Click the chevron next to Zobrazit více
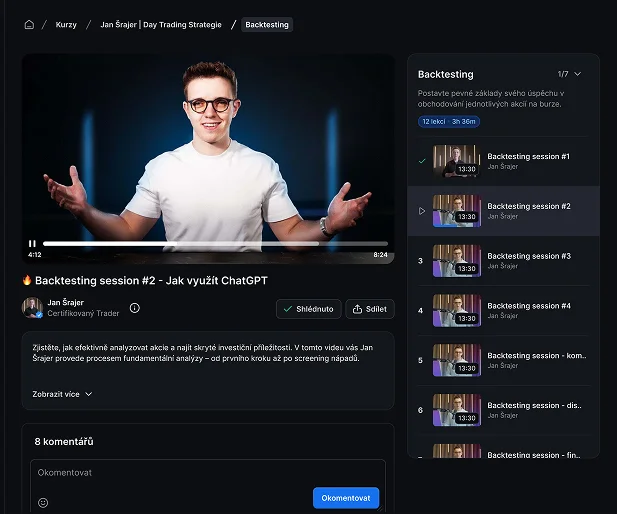This screenshot has height=514, width=617. 89,394
